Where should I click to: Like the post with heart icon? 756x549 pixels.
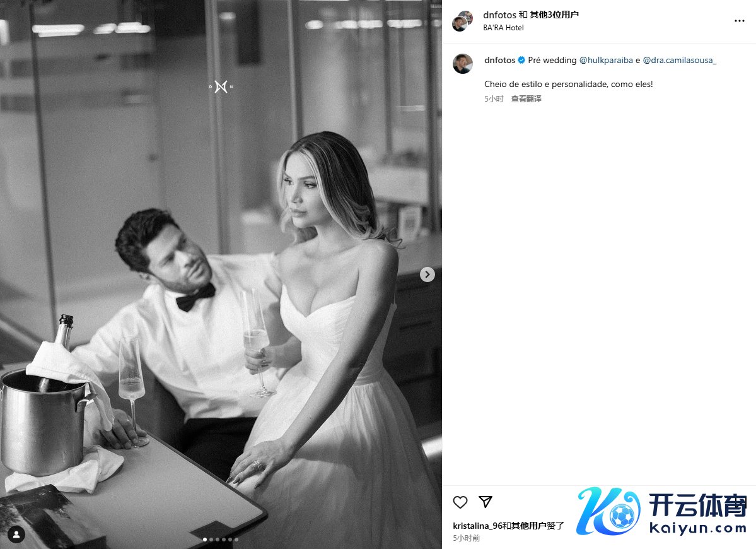click(x=460, y=502)
